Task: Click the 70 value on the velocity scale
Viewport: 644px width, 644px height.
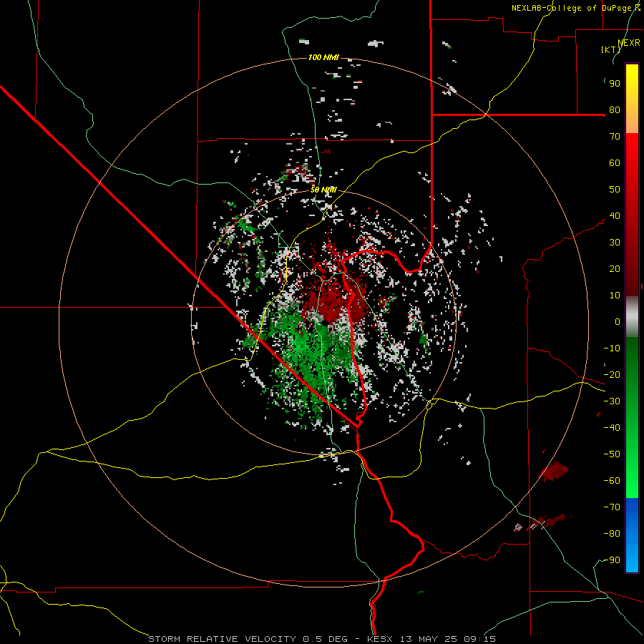Action: [x=615, y=137]
